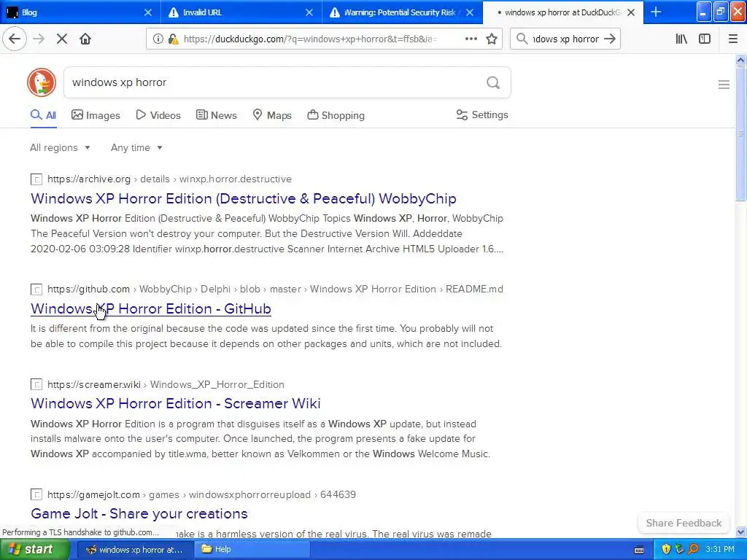This screenshot has width=747, height=560.
Task: Click the Firefox window taskbar button
Action: click(x=135, y=550)
